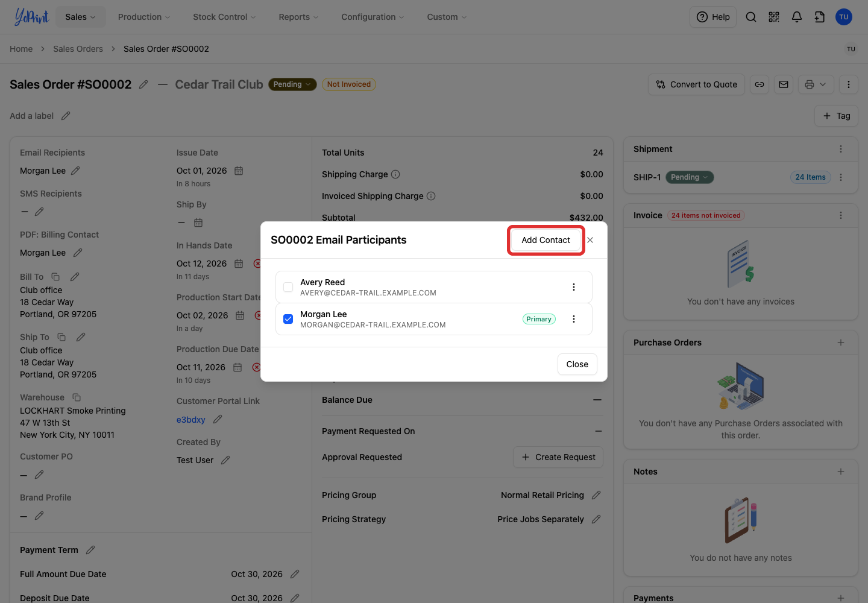Edit the sales order number pencil icon
The image size is (868, 603).
(143, 84)
